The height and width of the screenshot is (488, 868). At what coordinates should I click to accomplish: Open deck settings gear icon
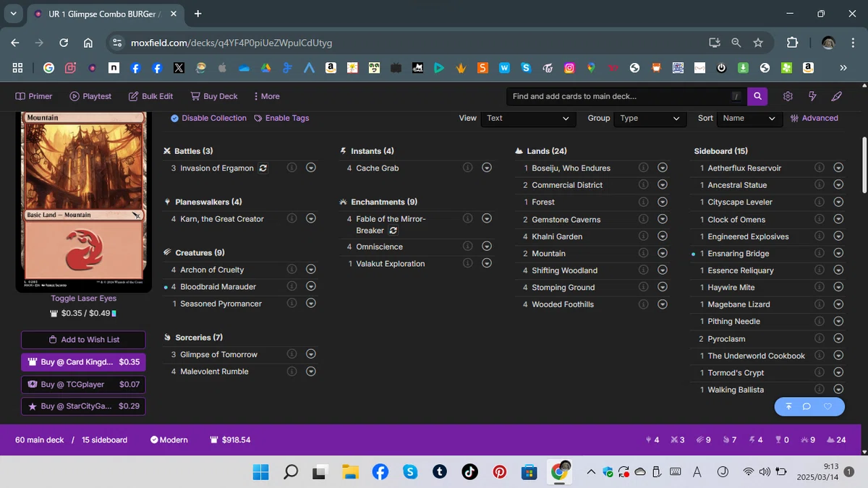pos(788,96)
